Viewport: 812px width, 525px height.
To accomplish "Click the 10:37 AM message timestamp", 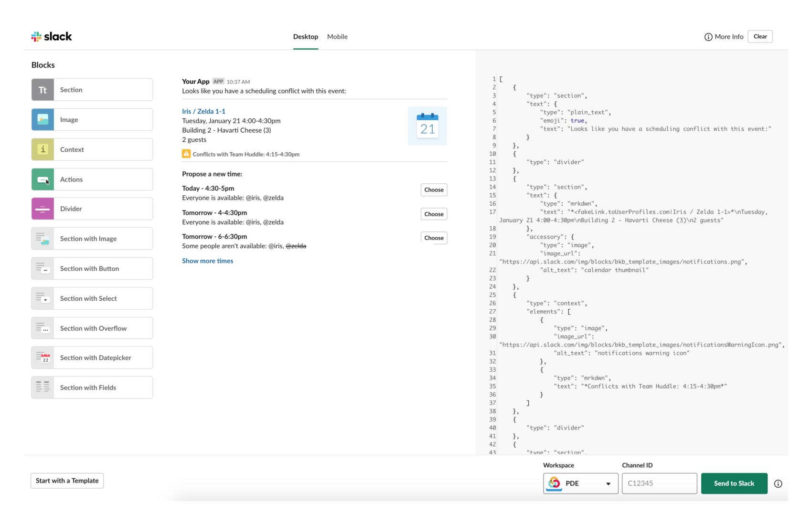I will point(238,82).
